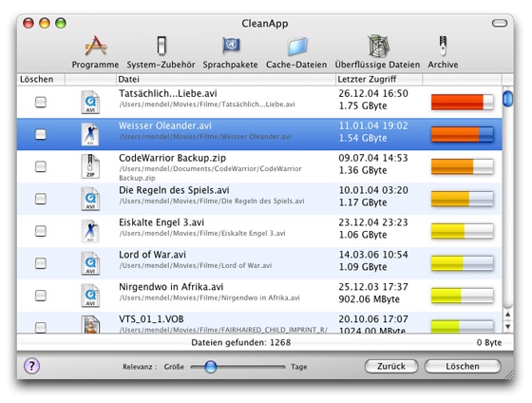The height and width of the screenshot is (403, 532).
Task: Click AVI icon of Die Regeln des Spiels.avi
Action: point(90,199)
